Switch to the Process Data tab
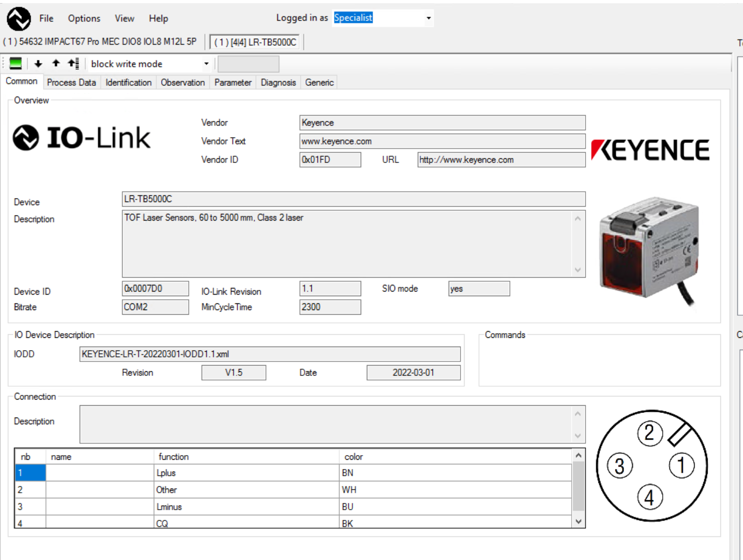Screen dimensions: 743x560 [x=72, y=82]
